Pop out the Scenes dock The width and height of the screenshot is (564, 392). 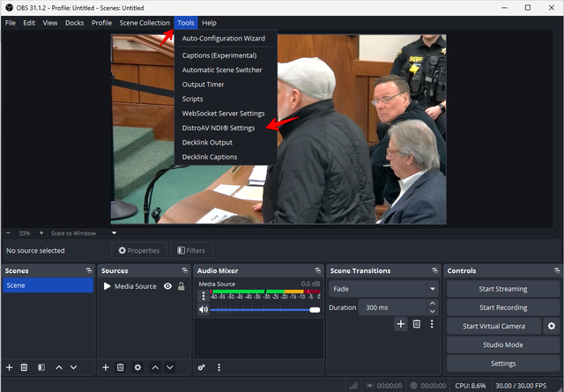click(x=89, y=270)
